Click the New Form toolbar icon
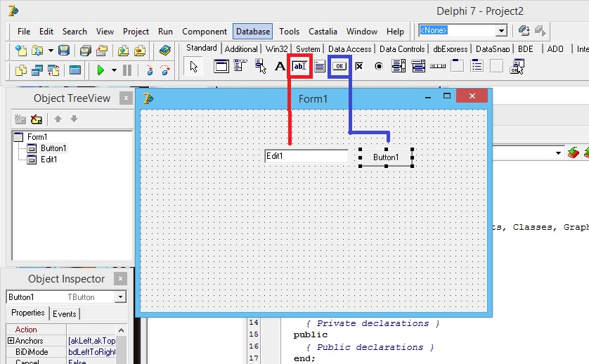This screenshot has width=589, height=364. [x=75, y=70]
